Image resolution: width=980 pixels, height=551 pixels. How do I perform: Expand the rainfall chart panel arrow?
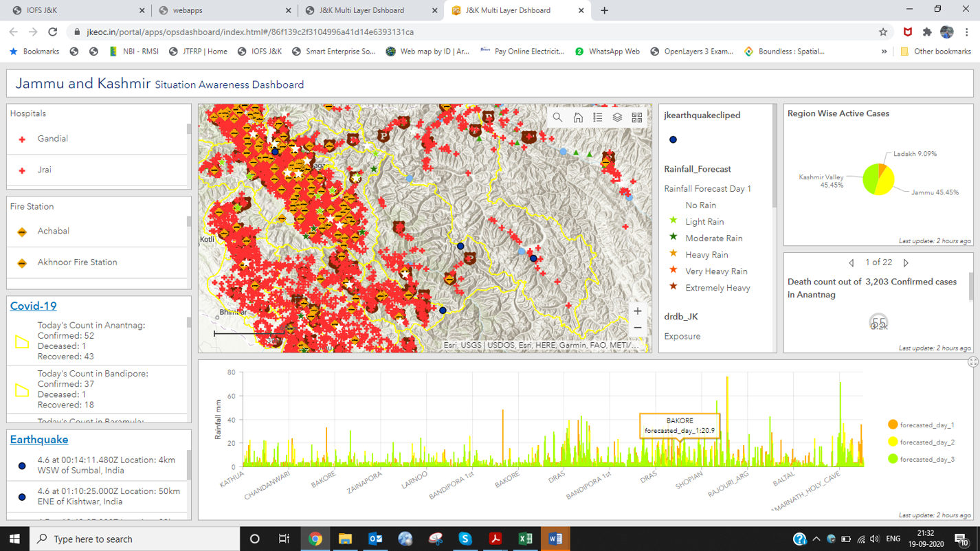pos(972,361)
